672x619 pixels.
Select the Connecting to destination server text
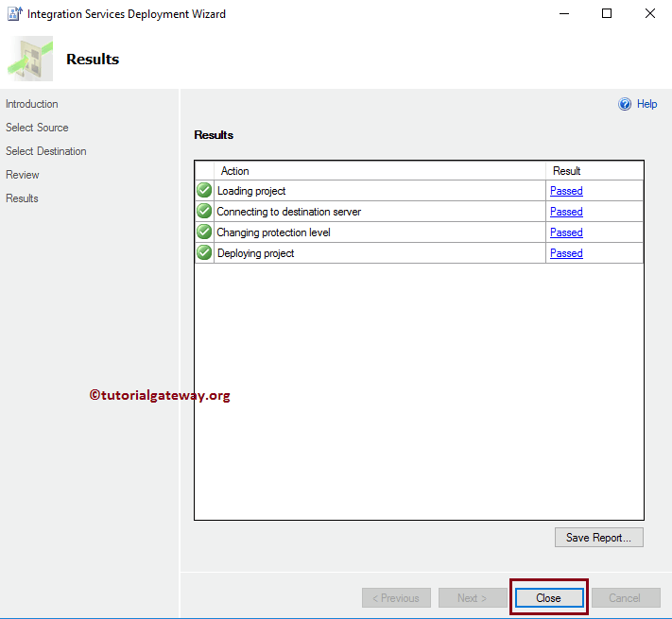(289, 212)
